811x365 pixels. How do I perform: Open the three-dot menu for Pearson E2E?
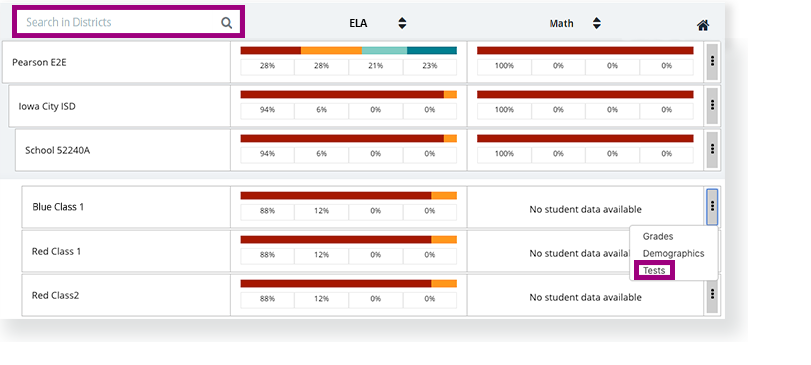(x=712, y=61)
